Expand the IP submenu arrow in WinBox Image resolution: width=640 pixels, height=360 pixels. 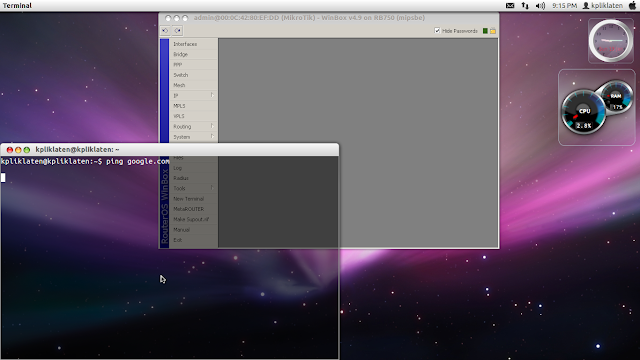coord(212,96)
